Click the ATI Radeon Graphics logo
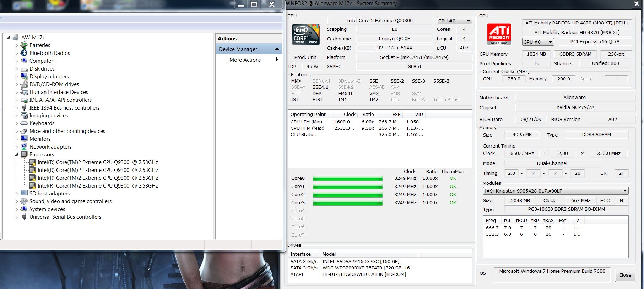Screen dimensions: 644x289 click(x=499, y=34)
